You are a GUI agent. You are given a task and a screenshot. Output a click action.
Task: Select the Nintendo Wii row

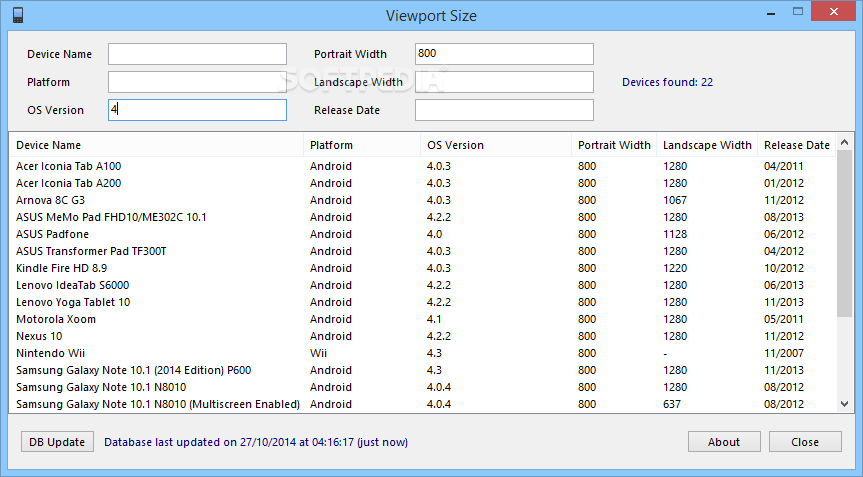click(423, 353)
